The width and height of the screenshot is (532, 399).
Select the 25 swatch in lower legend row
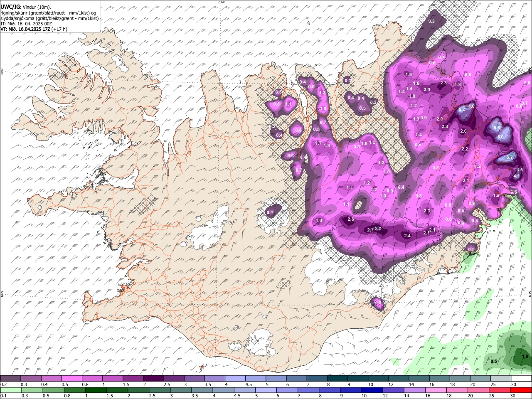(x=500, y=390)
